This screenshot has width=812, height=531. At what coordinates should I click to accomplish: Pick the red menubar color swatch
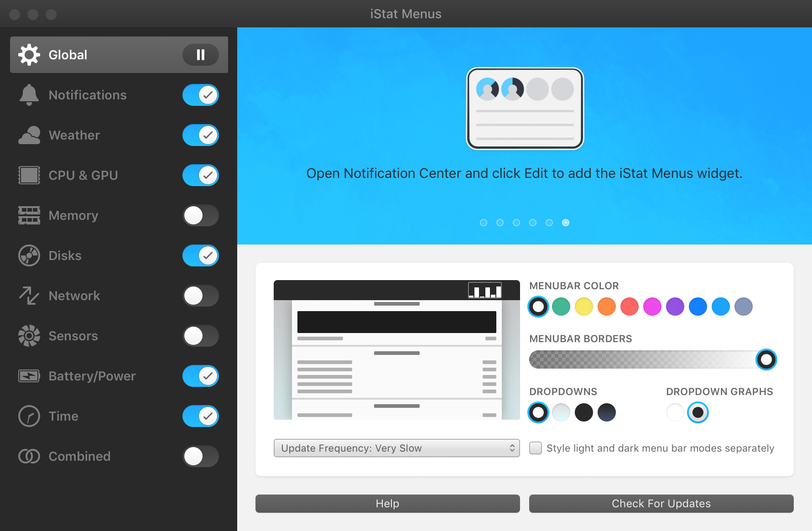[x=630, y=307]
